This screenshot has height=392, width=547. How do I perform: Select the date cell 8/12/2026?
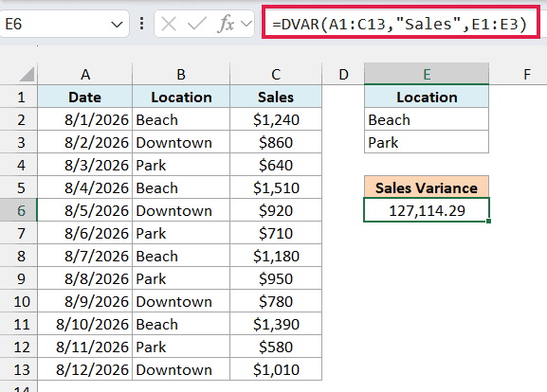click(84, 369)
